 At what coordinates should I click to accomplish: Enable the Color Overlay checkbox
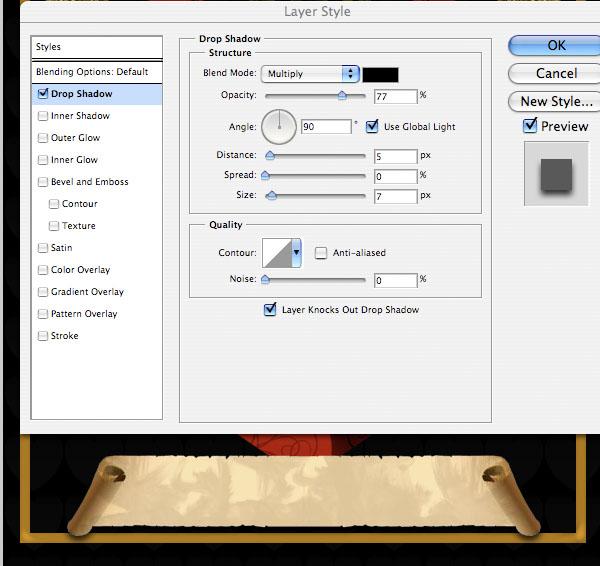point(43,270)
